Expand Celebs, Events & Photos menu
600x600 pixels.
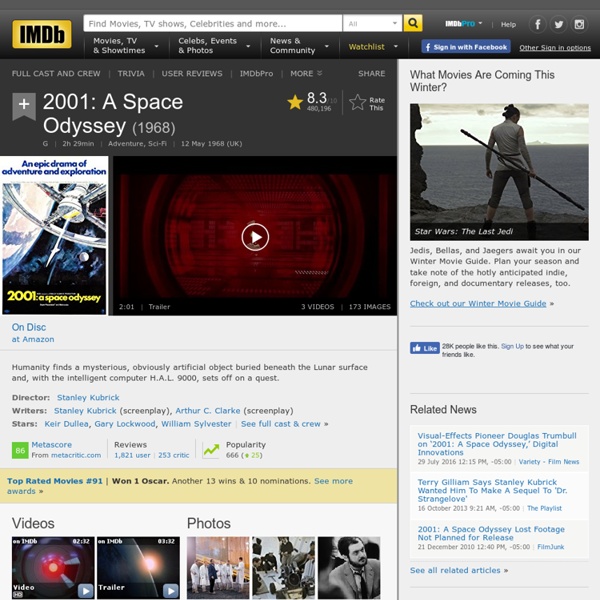(214, 46)
